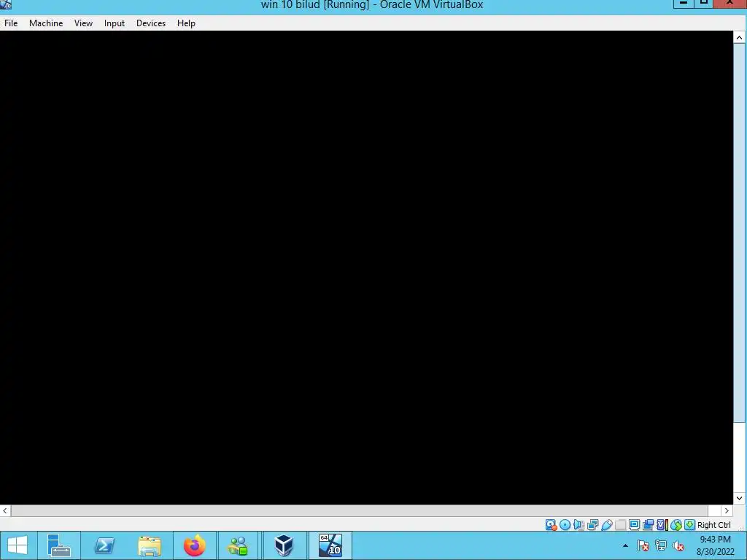This screenshot has width=747, height=560.
Task: Maximize the VirtualBox VM window
Action: [x=704, y=4]
